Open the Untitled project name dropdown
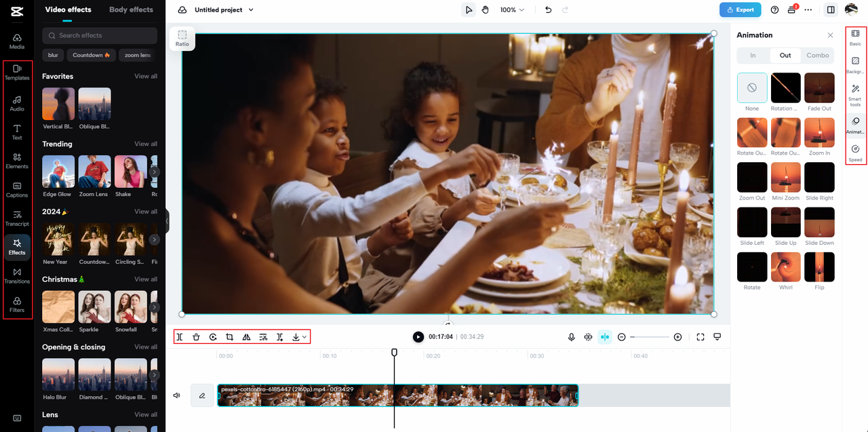868x432 pixels. pos(224,10)
